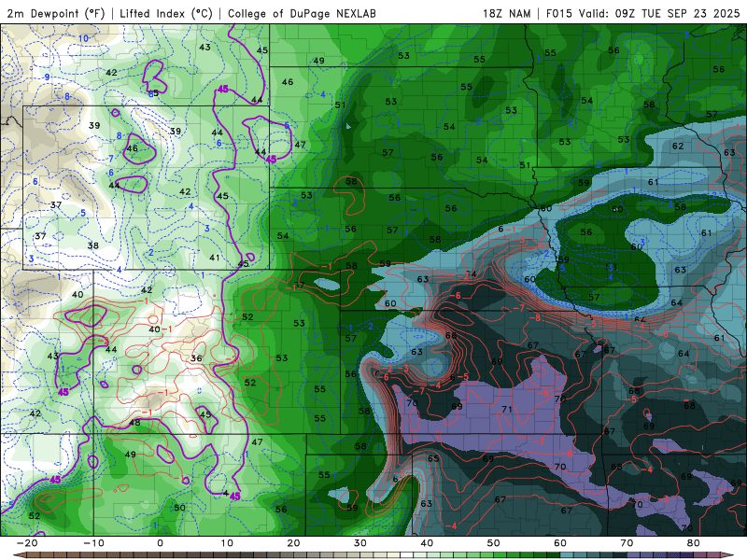Image resolution: width=747 pixels, height=560 pixels.
Task: Click the blue lifted index label 9
Action: (48, 77)
